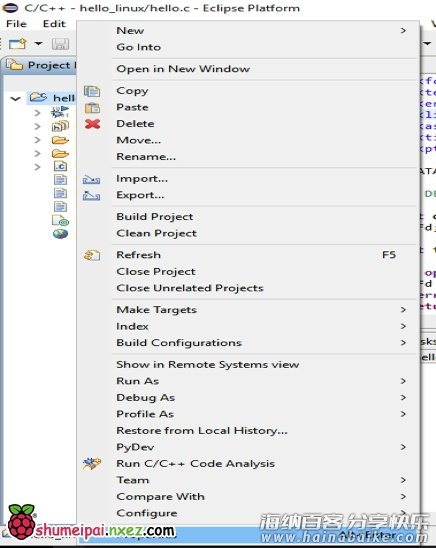This screenshot has height=548, width=436.
Task: Select the hello project folder
Action: click(52, 98)
